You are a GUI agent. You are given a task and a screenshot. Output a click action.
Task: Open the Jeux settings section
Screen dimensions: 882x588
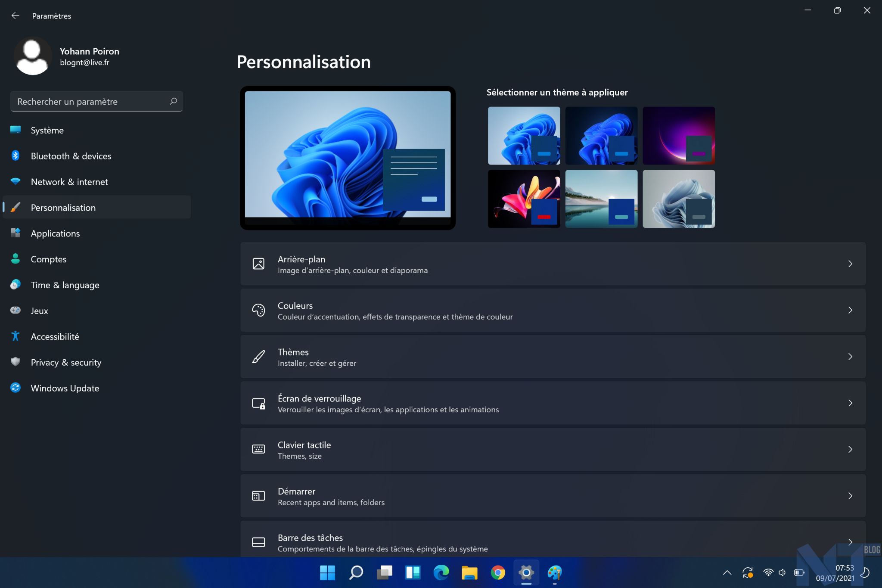click(x=39, y=311)
